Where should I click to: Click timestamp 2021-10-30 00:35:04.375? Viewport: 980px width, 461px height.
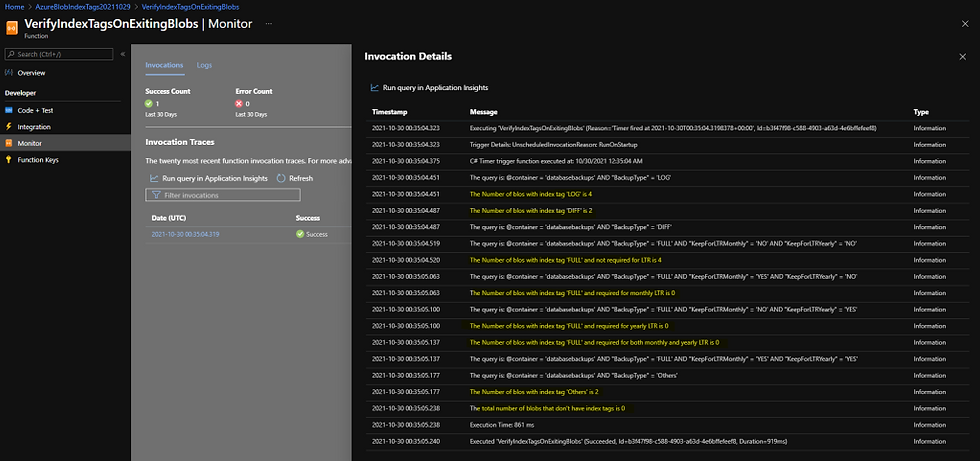[x=407, y=161]
